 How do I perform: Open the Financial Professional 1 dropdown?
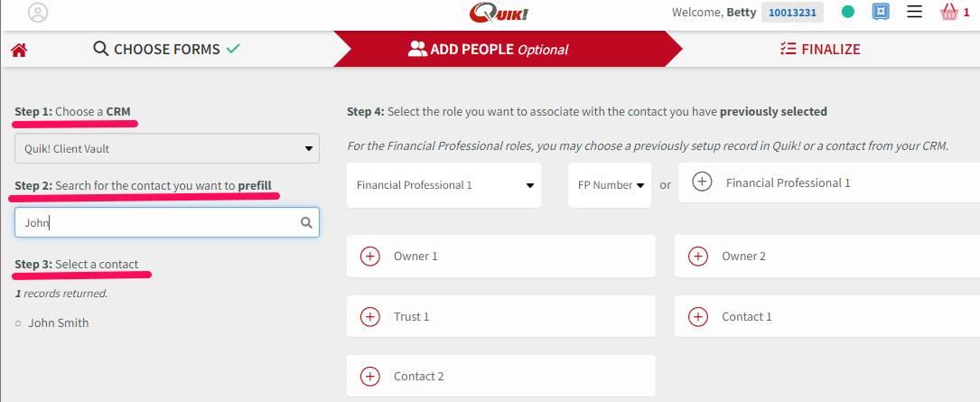[443, 186]
